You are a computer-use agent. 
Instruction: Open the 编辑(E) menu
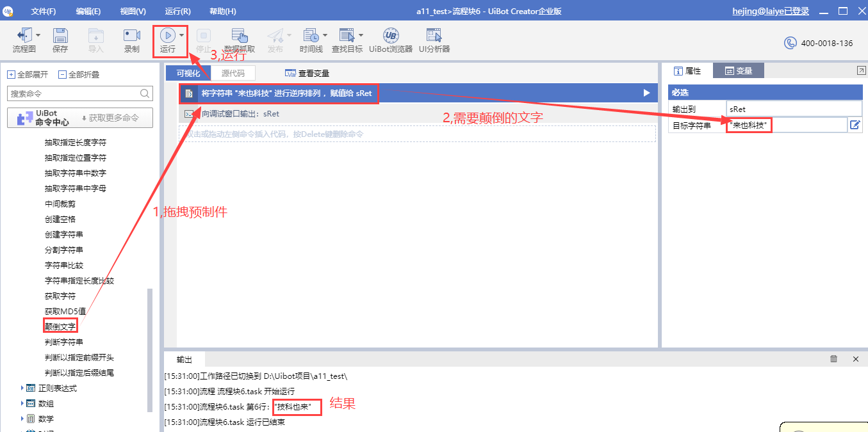(x=88, y=12)
